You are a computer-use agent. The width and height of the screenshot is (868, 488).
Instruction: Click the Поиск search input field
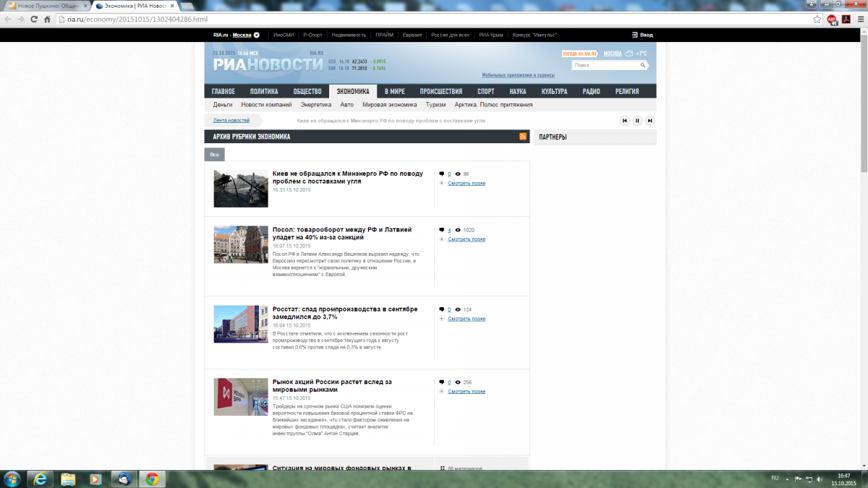click(x=605, y=65)
